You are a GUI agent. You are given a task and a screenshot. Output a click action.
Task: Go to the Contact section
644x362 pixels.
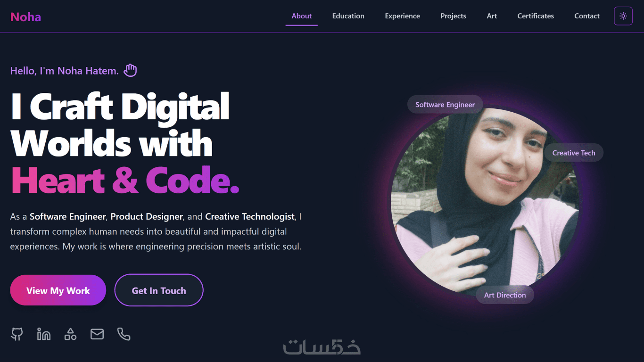587,16
